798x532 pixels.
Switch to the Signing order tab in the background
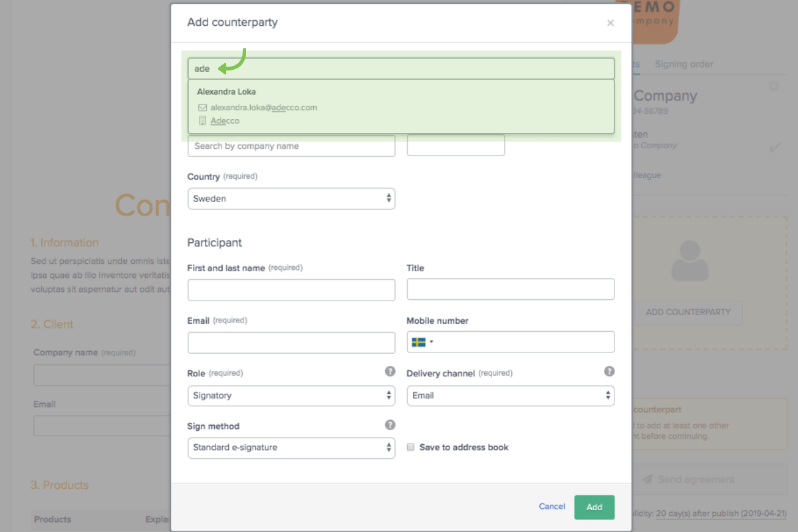pyautogui.click(x=684, y=65)
